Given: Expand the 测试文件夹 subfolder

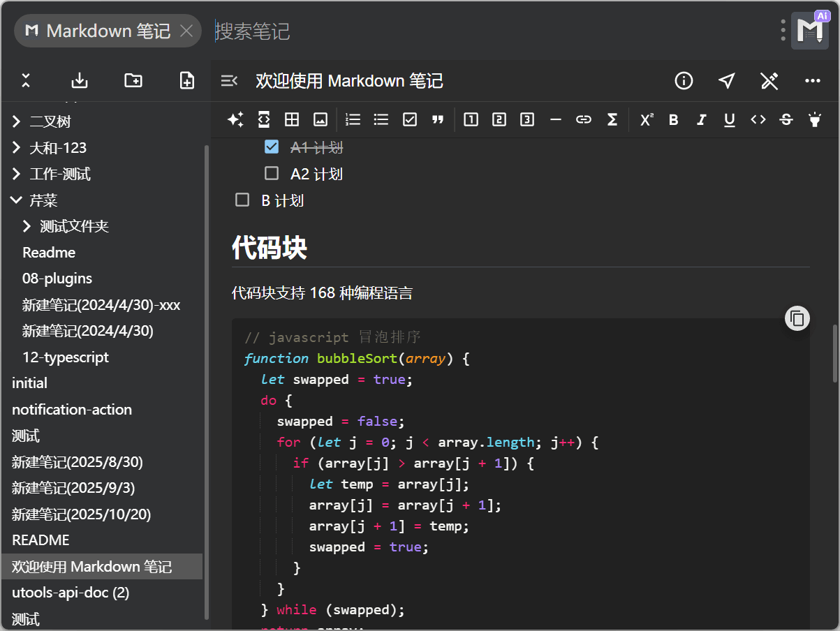Looking at the screenshot, I should 27,226.
